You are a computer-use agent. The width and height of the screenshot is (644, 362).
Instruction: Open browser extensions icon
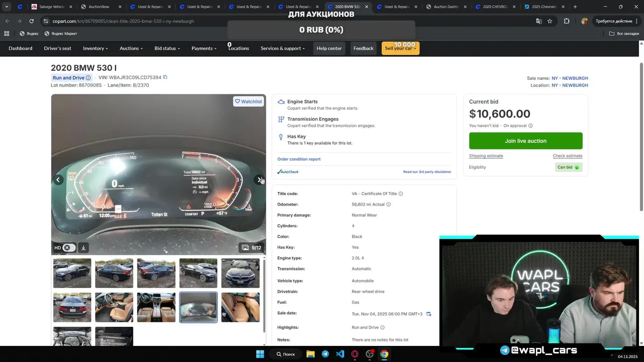click(x=567, y=21)
